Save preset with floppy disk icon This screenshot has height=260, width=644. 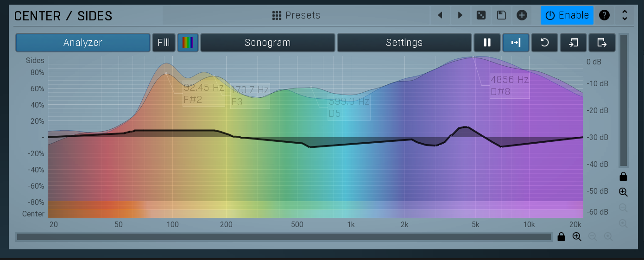(x=501, y=15)
